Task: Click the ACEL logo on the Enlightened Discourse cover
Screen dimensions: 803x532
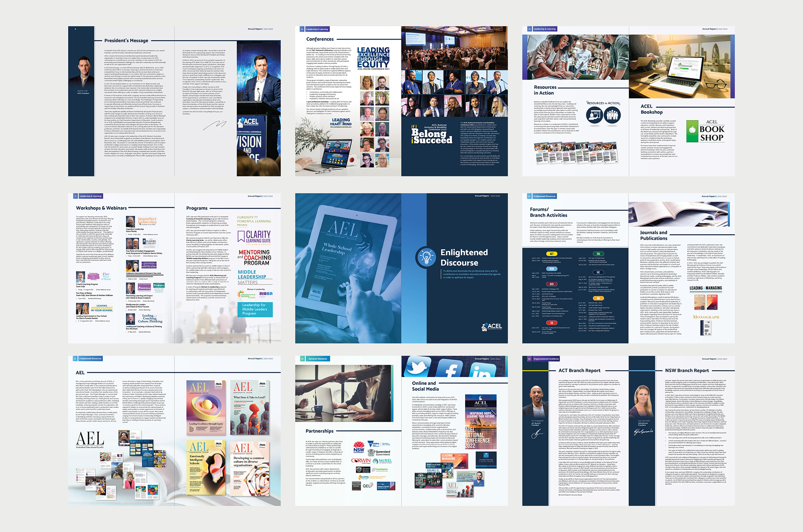Action: (491, 326)
